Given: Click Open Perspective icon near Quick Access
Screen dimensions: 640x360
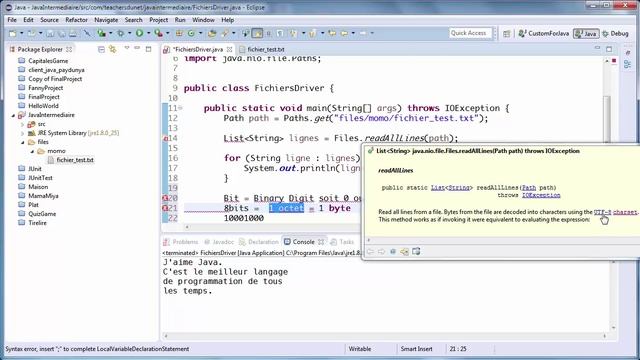Looking at the screenshot, I should pyautogui.click(x=507, y=34).
